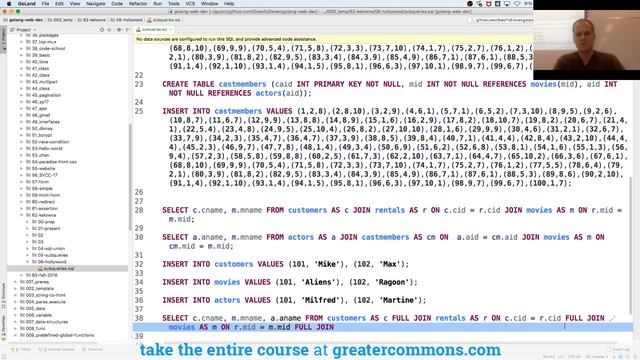Click Project panel vertical scrollbar
The width and height of the screenshot is (640, 360).
(130, 176)
